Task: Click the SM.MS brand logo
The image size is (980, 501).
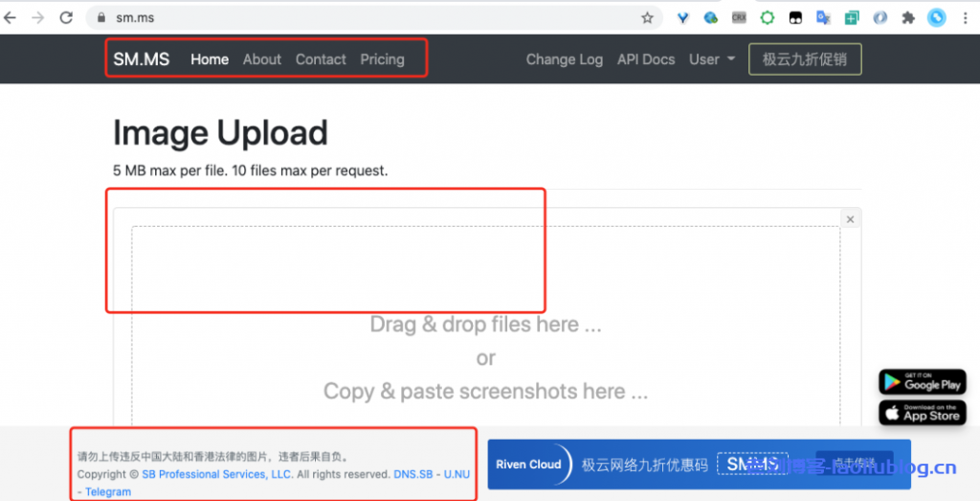Action: click(x=142, y=59)
